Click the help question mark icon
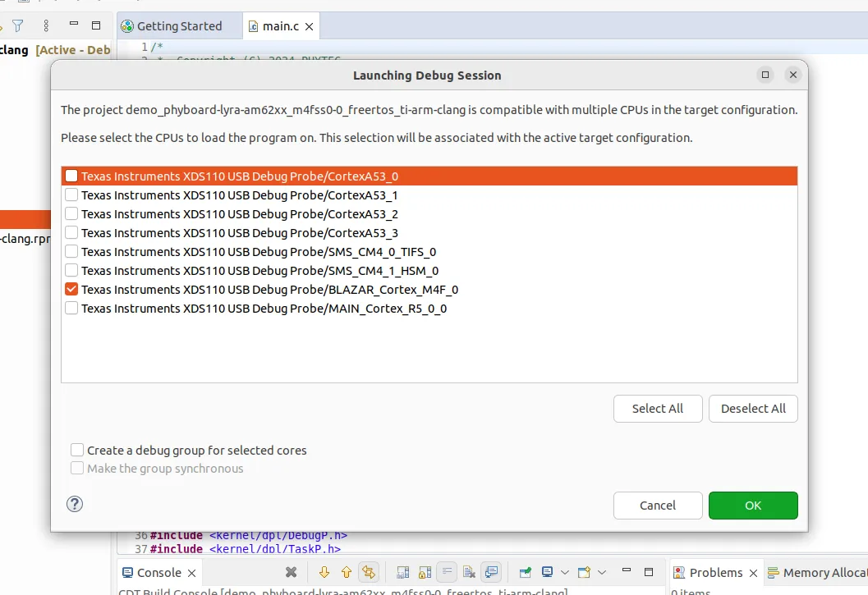This screenshot has height=595, width=868. point(75,504)
